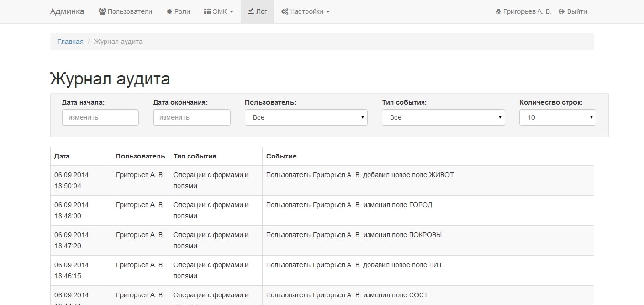The width and height of the screenshot is (644, 305).
Task: Click the event text about field ГОРОД
Action: [350, 205]
